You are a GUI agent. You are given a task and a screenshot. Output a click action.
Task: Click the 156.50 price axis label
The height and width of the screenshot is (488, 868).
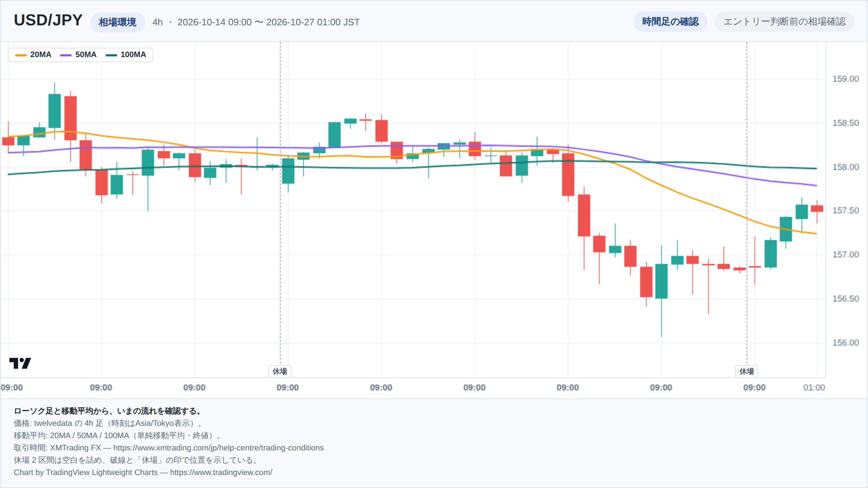(846, 299)
